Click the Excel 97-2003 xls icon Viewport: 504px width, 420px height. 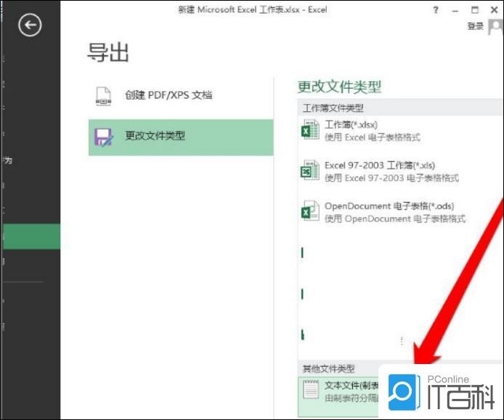tap(310, 171)
